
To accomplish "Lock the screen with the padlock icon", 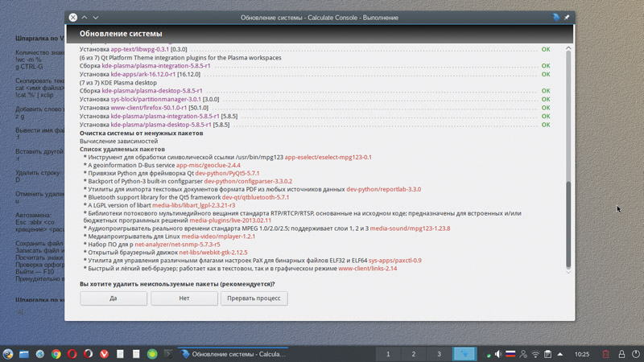I will click(621, 354).
